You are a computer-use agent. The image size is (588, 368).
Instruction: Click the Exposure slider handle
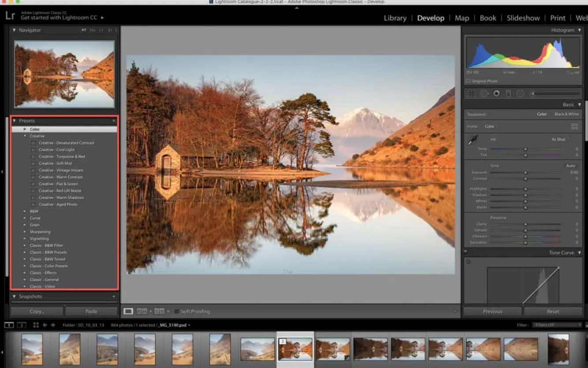[x=525, y=173]
